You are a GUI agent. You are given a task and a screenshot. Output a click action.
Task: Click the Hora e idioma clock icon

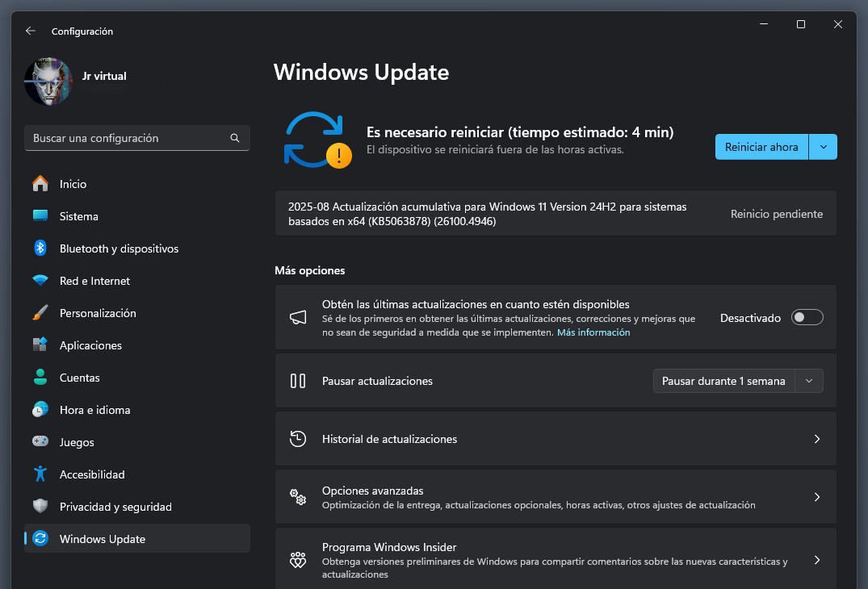tap(40, 409)
